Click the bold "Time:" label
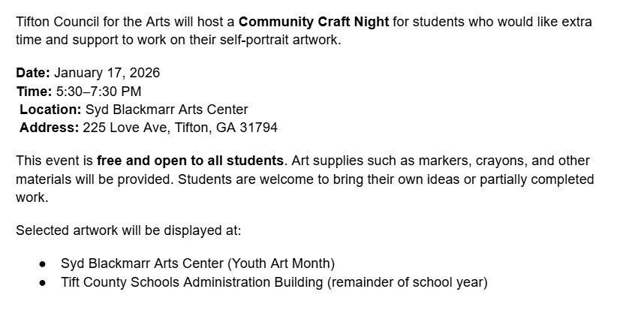This screenshot has width=644, height=313. tap(34, 92)
